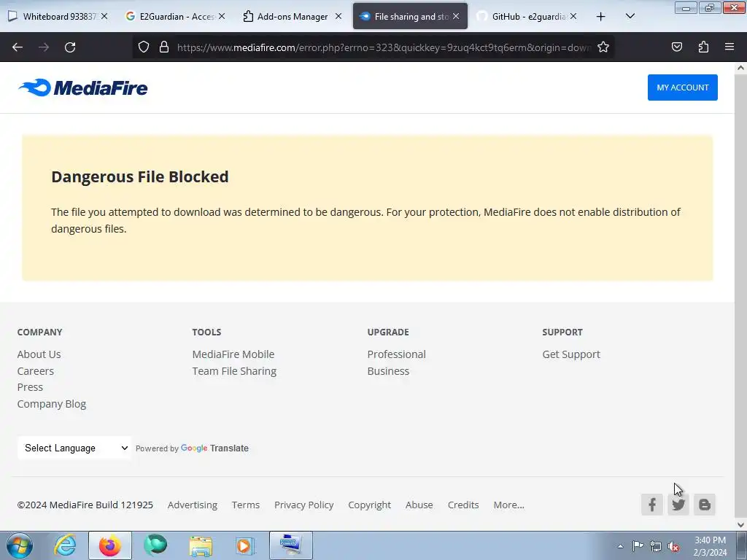Screen dimensions: 747x560
Task: Close the File sharing and storage tab
Action: pyautogui.click(x=456, y=16)
